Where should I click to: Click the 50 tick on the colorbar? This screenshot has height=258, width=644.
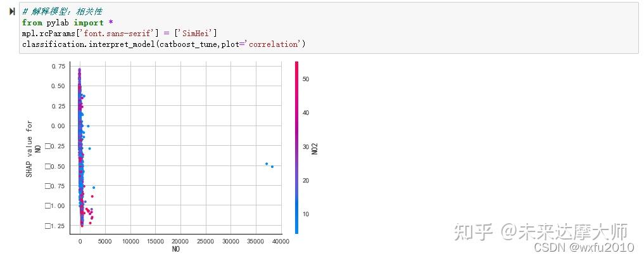coord(306,79)
